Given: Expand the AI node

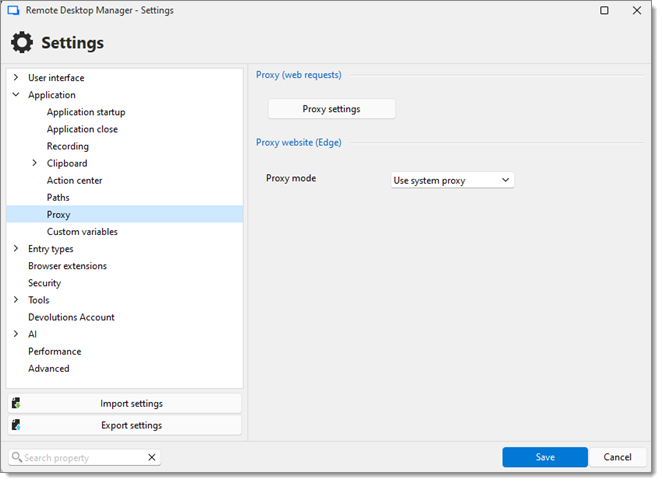Looking at the screenshot, I should 16,334.
